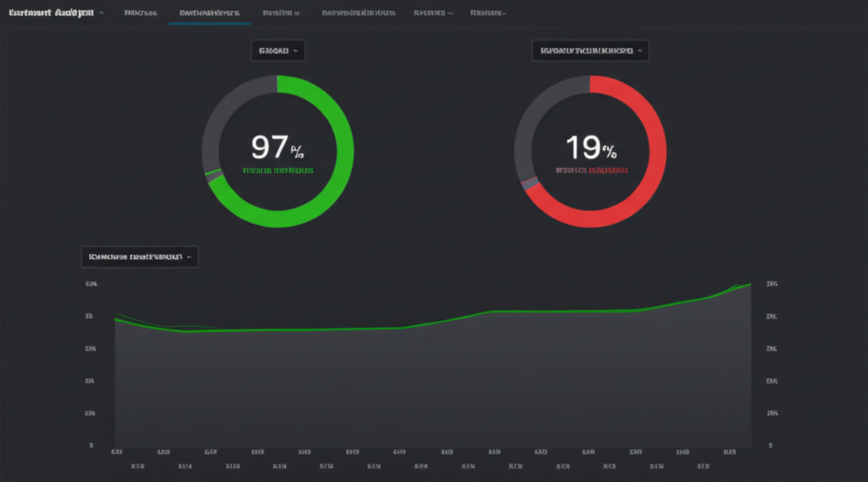Expand the dropdown above the green gauge

click(278, 50)
